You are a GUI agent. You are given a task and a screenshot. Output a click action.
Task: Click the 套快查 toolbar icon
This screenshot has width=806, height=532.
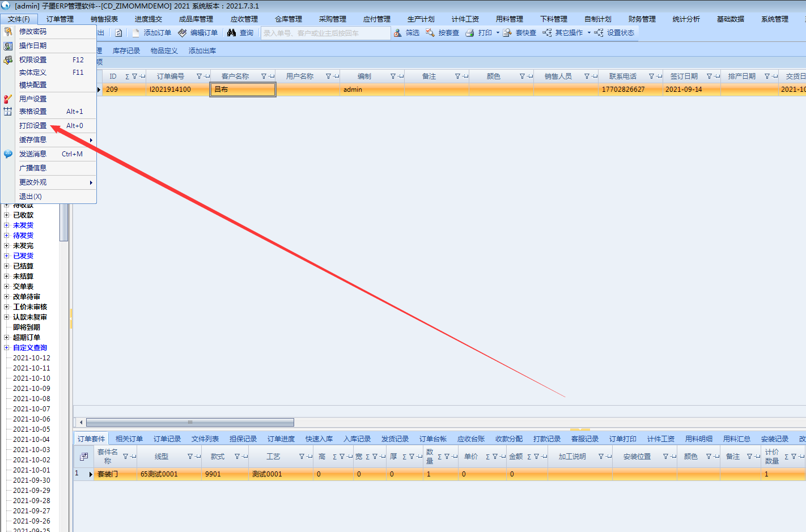point(507,33)
